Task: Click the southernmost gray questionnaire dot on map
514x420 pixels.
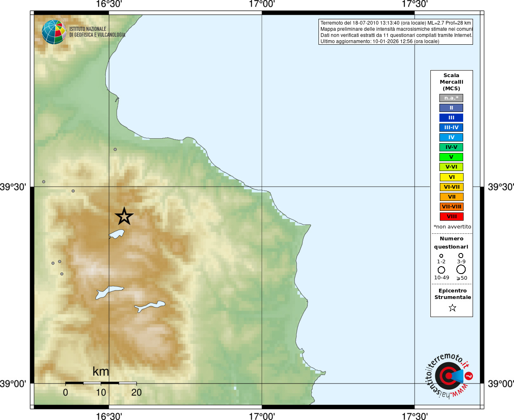Action: pyautogui.click(x=62, y=274)
